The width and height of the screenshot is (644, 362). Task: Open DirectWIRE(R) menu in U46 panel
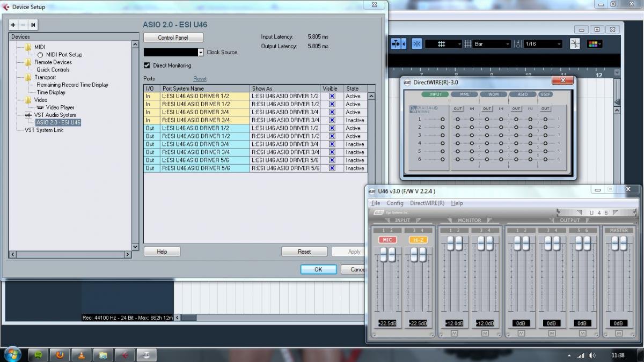point(427,203)
